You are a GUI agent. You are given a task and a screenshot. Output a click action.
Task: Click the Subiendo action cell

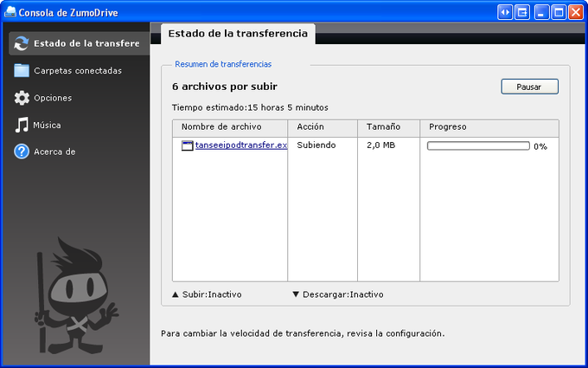316,145
